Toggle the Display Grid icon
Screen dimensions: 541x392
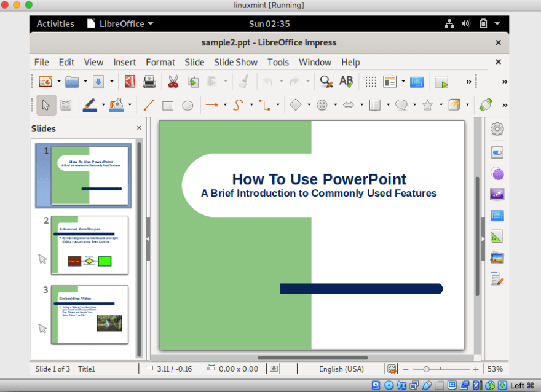[371, 82]
